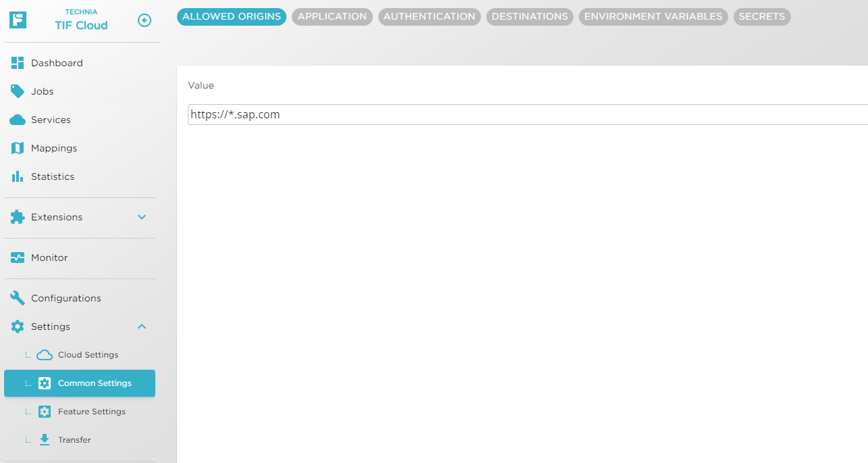Collapse the sidebar with the back arrow

tap(144, 20)
